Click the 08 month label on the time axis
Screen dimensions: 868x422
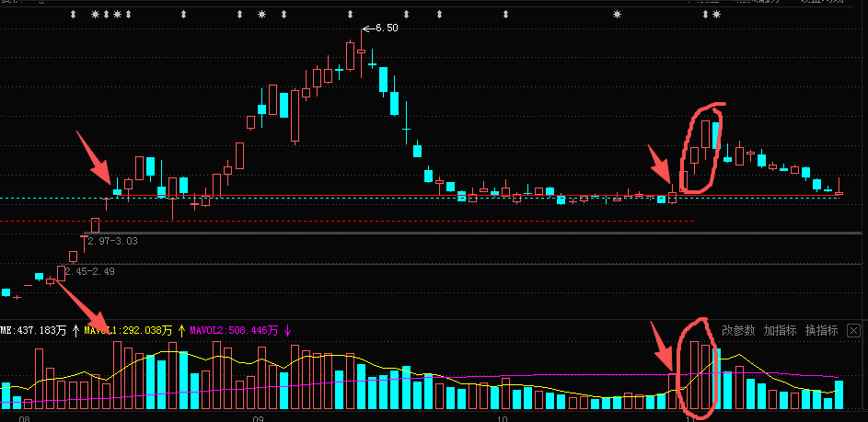pyautogui.click(x=24, y=418)
